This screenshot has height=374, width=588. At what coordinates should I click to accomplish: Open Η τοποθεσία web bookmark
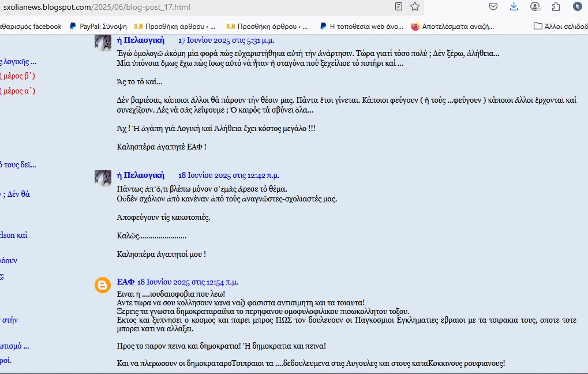pyautogui.click(x=361, y=26)
